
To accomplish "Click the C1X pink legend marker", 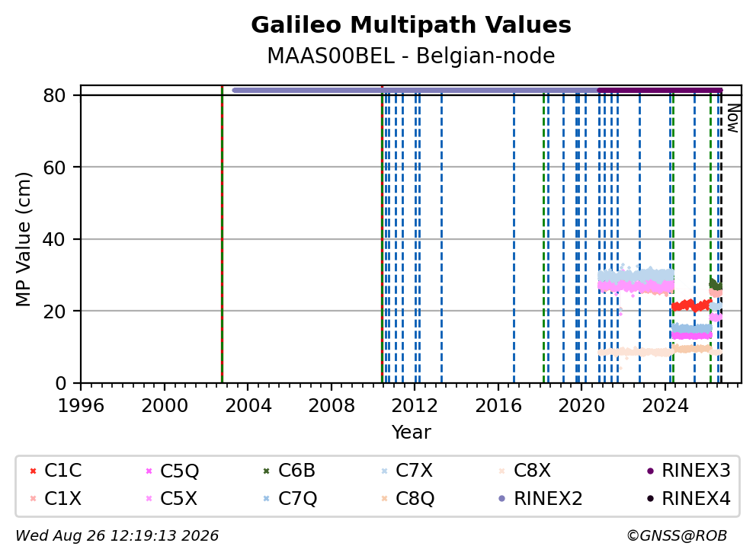I will click(33, 499).
